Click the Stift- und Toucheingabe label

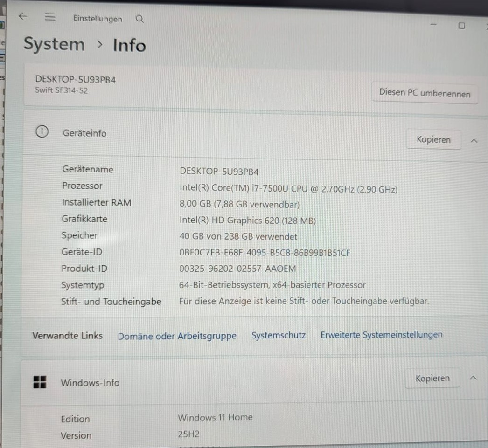(111, 302)
